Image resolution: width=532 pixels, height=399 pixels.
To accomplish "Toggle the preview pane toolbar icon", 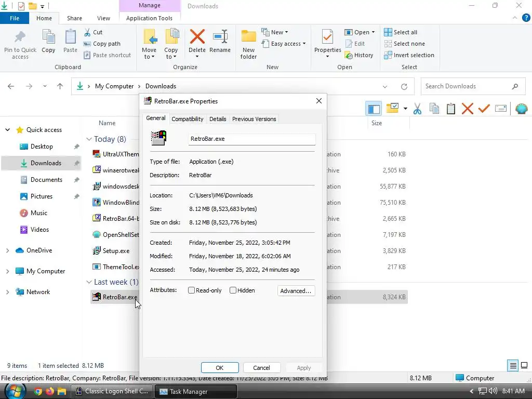I will click(x=374, y=109).
